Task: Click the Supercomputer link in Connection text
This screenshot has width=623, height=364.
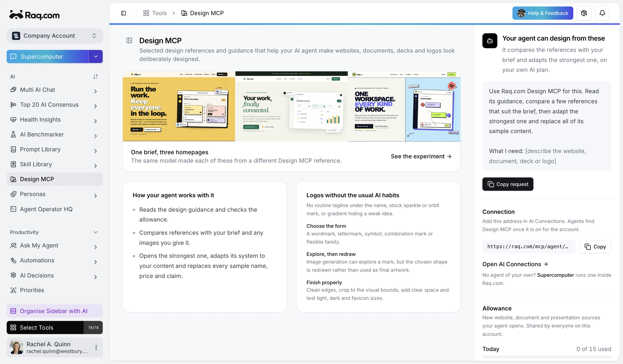Action: coord(555,275)
